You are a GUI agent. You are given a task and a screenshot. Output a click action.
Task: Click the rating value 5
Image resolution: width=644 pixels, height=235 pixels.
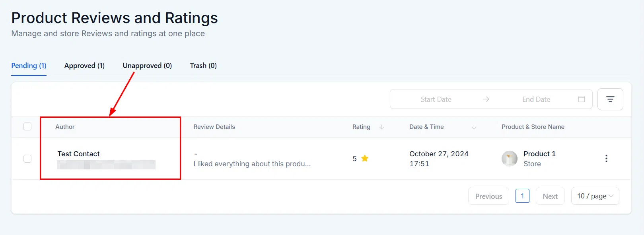(354, 159)
